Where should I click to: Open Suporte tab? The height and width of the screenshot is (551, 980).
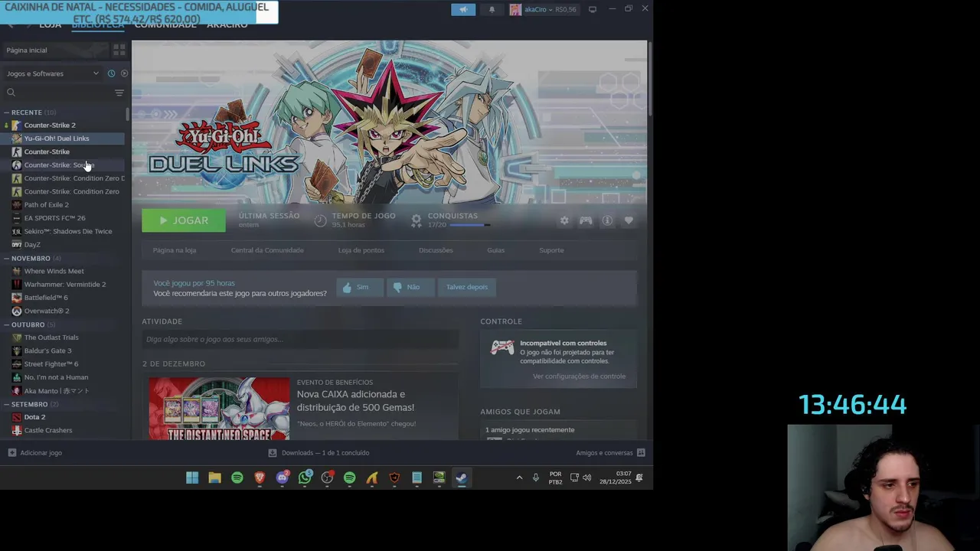pyautogui.click(x=551, y=250)
